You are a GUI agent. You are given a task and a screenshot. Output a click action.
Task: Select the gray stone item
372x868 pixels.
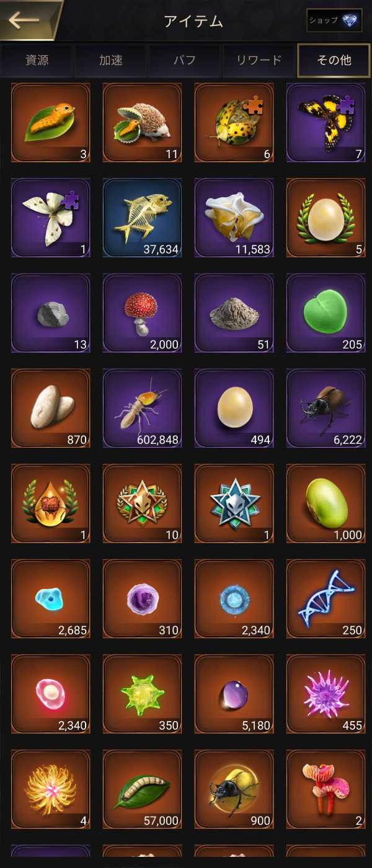pyautogui.click(x=51, y=314)
